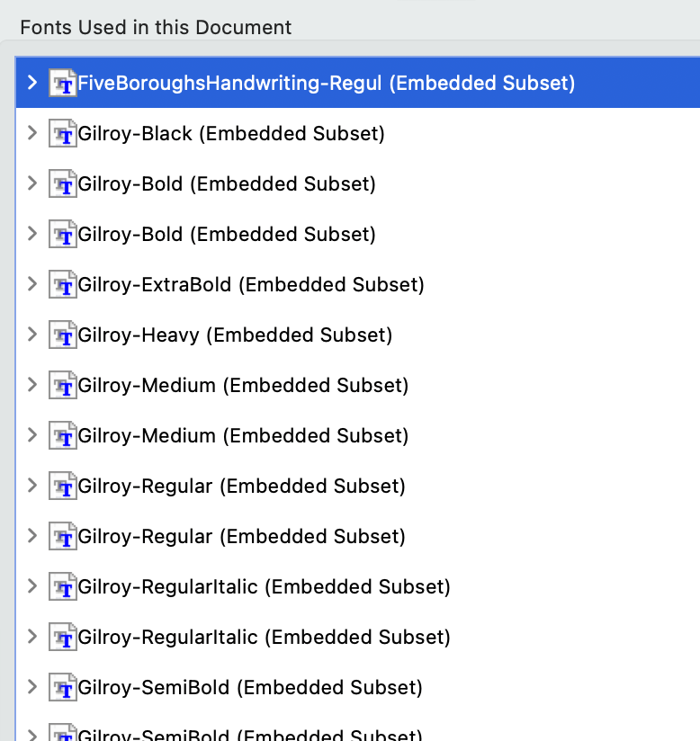Expand the second Gilroy-Bold entry
The width and height of the screenshot is (700, 741).
(x=32, y=234)
